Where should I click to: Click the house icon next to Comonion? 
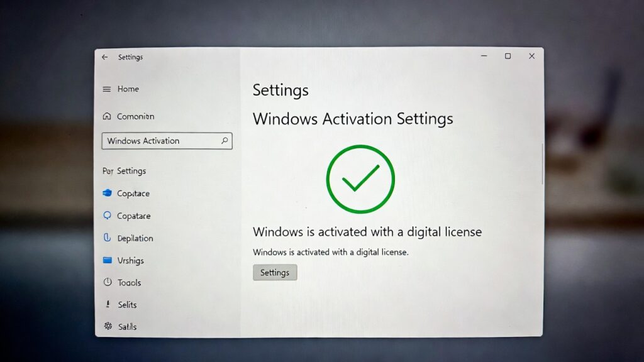coord(107,116)
